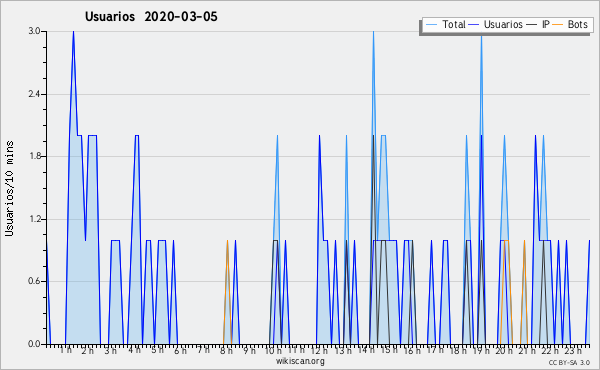This screenshot has width=600, height=370.
Task: Click the 'CC BY-SA 3.0' license text
Action: coord(569,362)
